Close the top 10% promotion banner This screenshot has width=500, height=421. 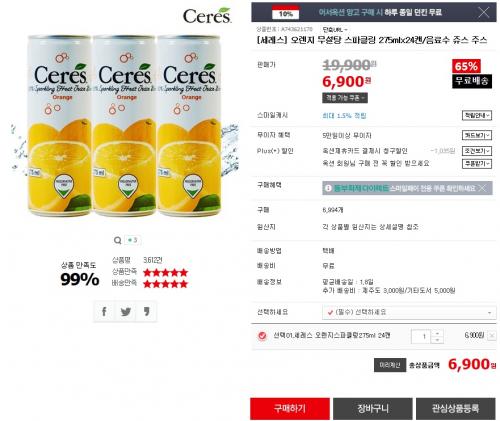(484, 12)
